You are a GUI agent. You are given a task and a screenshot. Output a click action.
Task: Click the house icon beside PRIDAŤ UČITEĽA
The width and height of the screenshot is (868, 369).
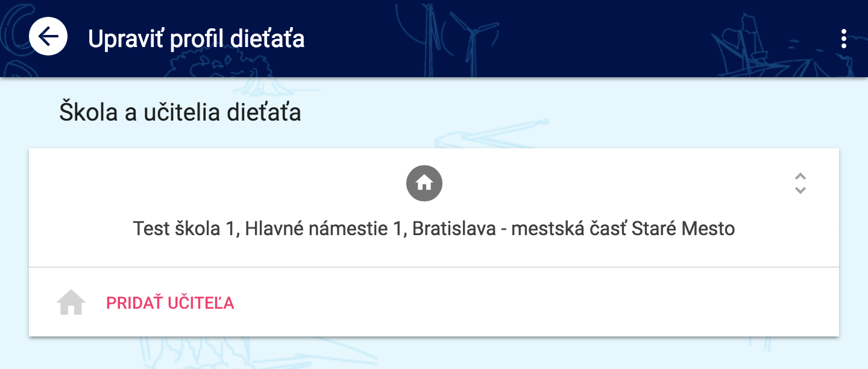coord(71,302)
